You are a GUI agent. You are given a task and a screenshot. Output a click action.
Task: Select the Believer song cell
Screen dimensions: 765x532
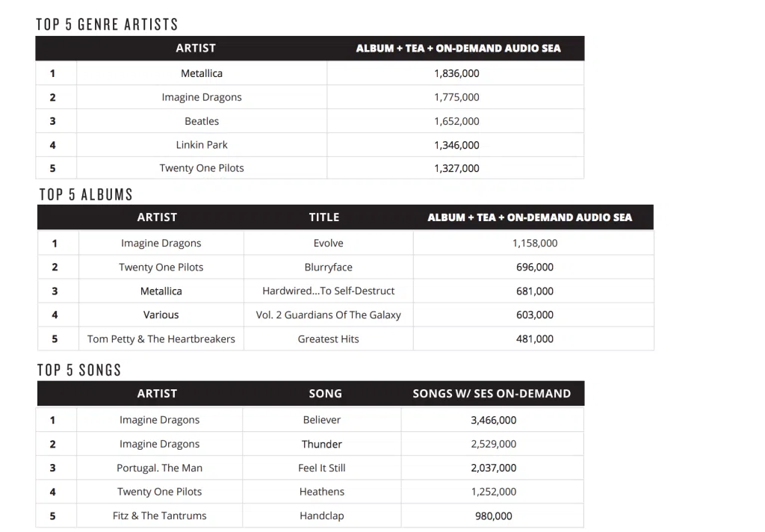click(x=322, y=420)
